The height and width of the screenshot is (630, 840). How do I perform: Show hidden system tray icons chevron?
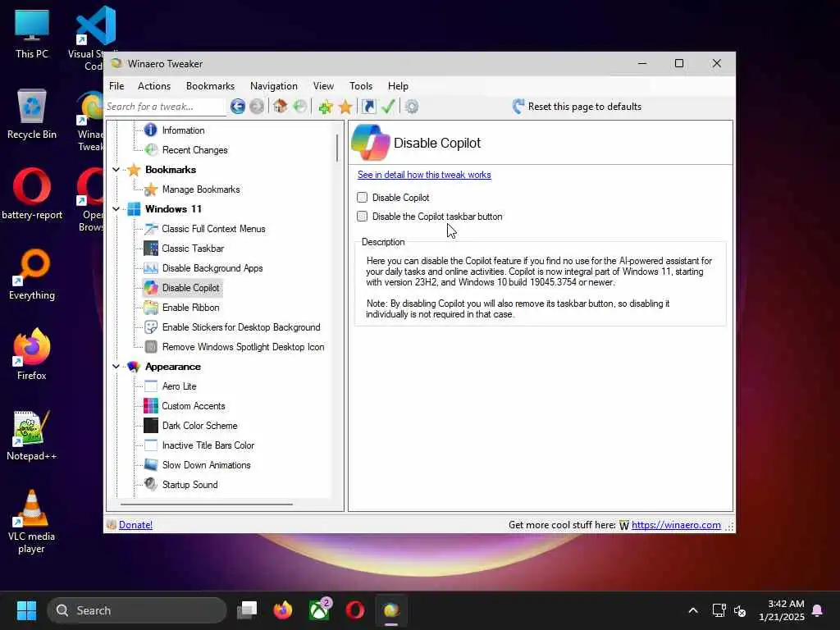pos(692,610)
